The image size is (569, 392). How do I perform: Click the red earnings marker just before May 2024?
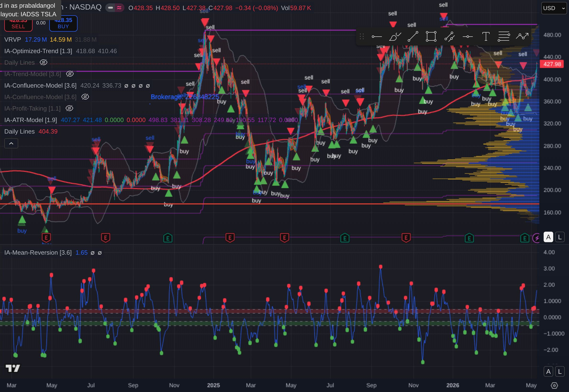46,238
